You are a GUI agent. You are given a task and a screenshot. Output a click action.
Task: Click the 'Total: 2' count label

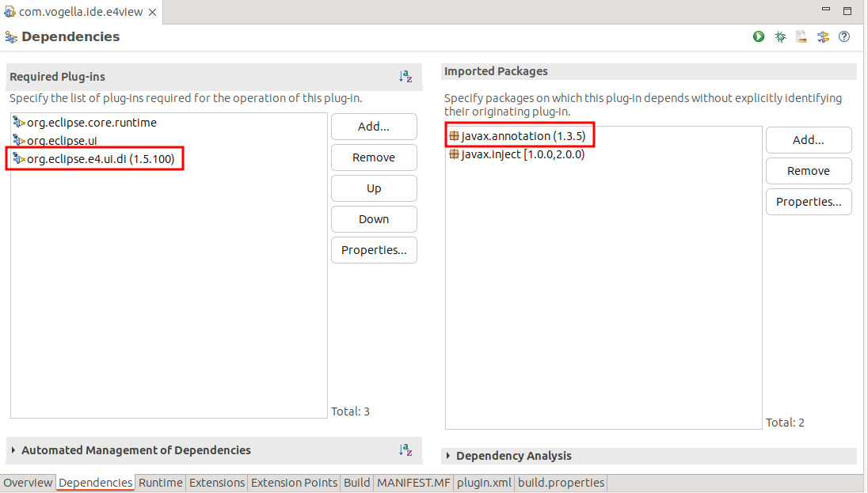pyautogui.click(x=785, y=423)
